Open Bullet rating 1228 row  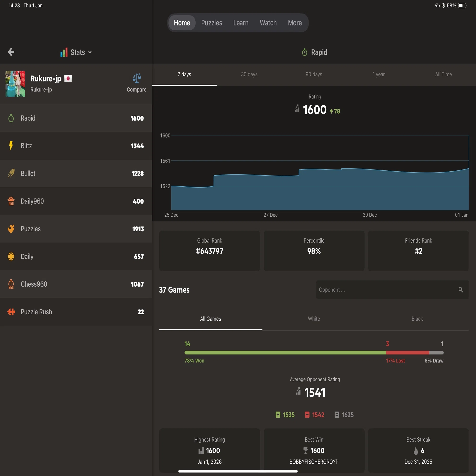pyautogui.click(x=76, y=174)
